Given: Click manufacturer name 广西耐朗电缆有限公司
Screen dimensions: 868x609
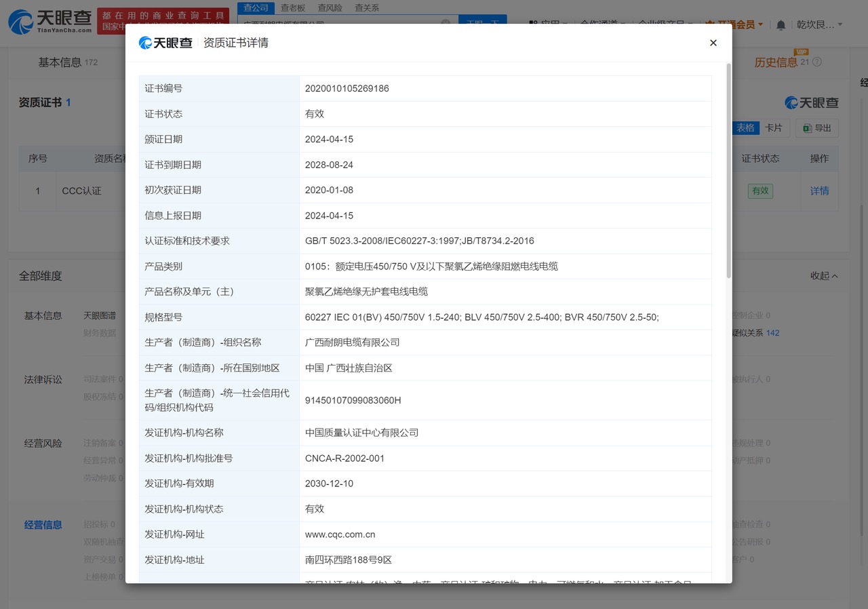Looking at the screenshot, I should [x=352, y=342].
